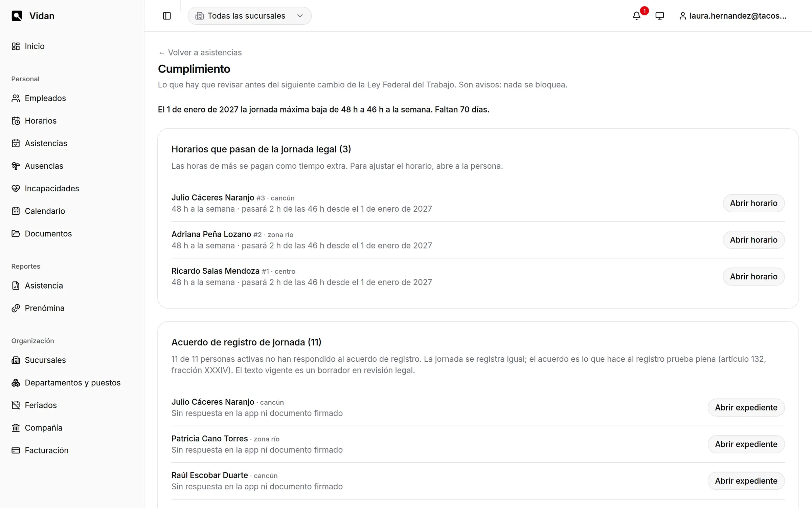Open horario for Julio Cáceres Naranjo
The height and width of the screenshot is (508, 812).
pyautogui.click(x=753, y=203)
